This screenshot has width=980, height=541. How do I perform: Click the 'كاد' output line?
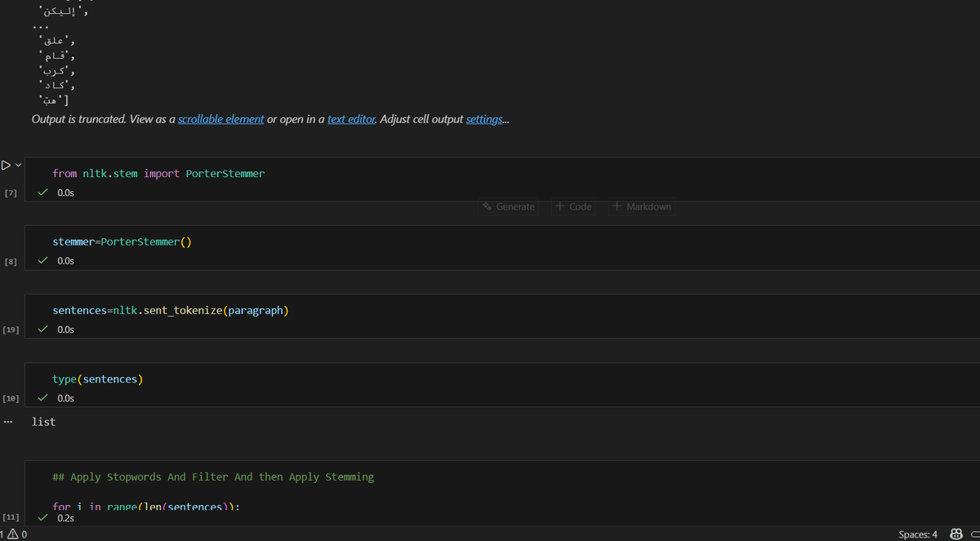pos(57,85)
